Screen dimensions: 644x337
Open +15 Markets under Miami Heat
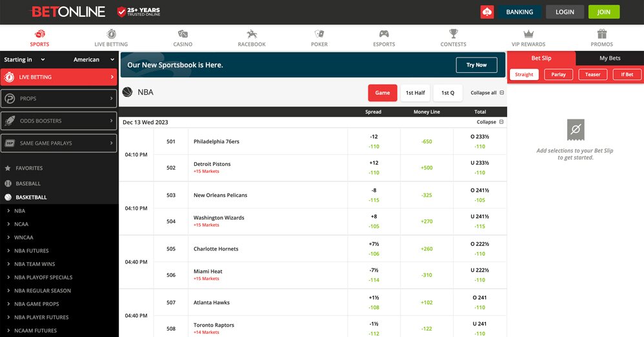(206, 279)
